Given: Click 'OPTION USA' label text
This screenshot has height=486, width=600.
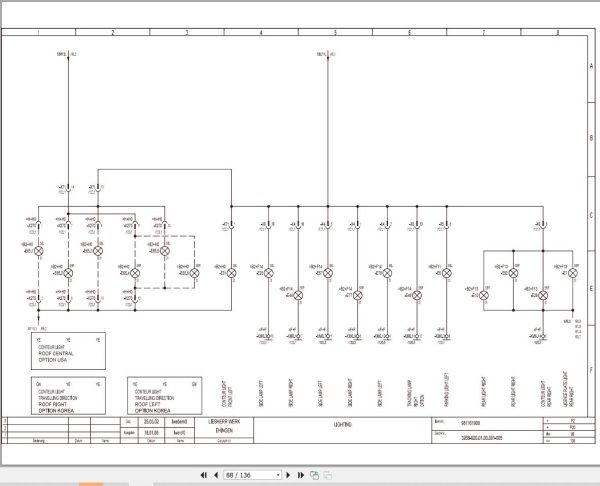Looking at the screenshot, I should tap(52, 360).
